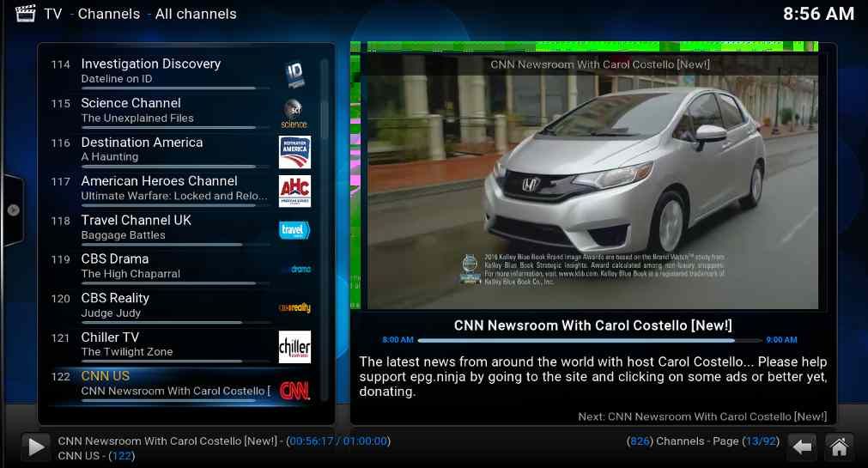Click A Haunting programme text

point(110,157)
